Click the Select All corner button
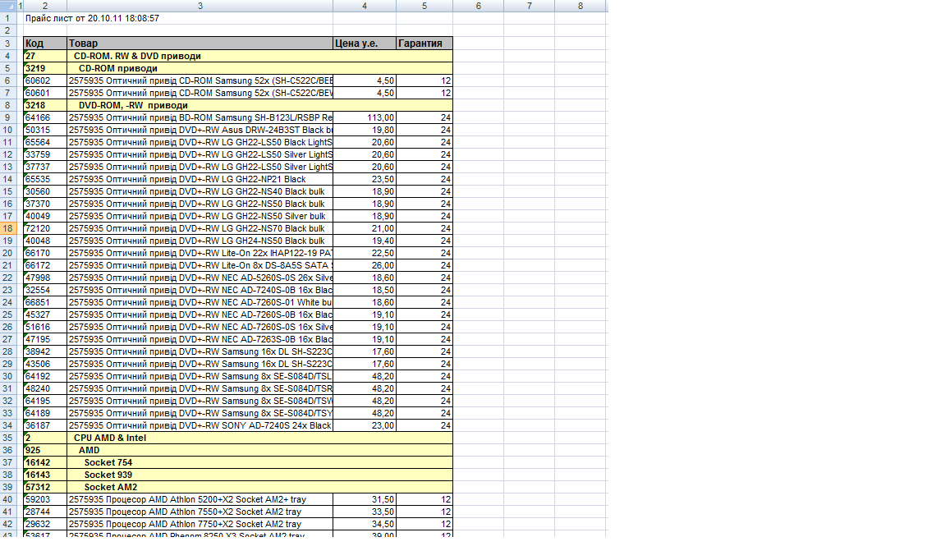The image size is (927, 560). tap(8, 6)
